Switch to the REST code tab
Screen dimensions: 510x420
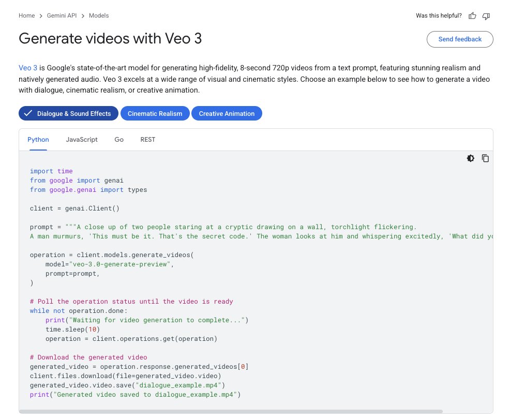tap(147, 140)
